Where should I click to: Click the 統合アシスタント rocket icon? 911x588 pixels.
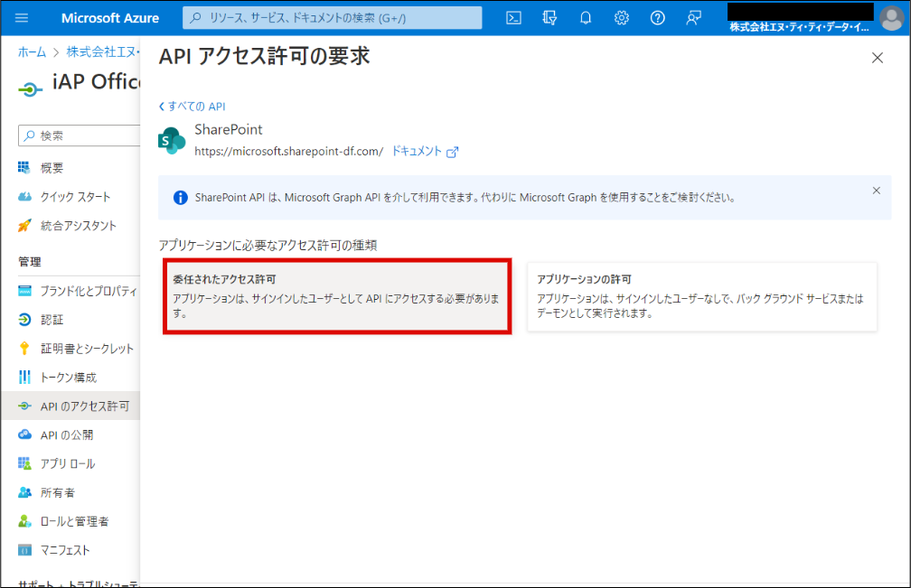click(x=24, y=225)
